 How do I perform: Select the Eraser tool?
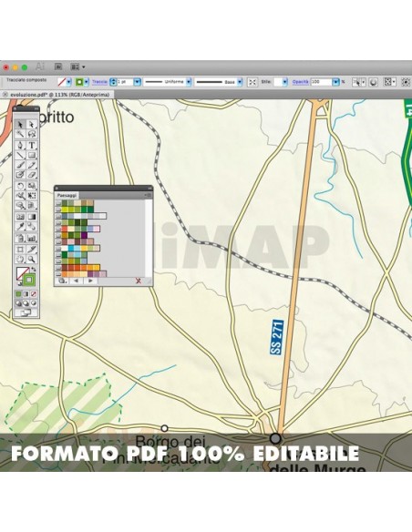tap(32, 175)
